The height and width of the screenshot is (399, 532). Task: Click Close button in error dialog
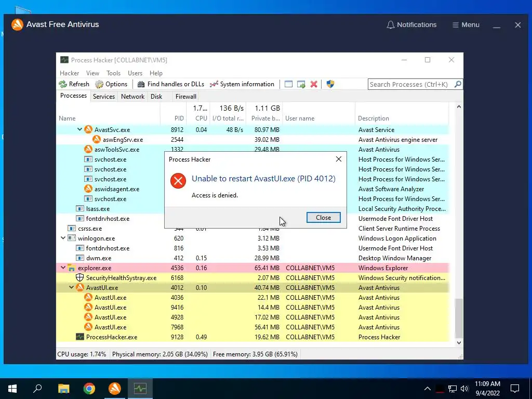(323, 218)
